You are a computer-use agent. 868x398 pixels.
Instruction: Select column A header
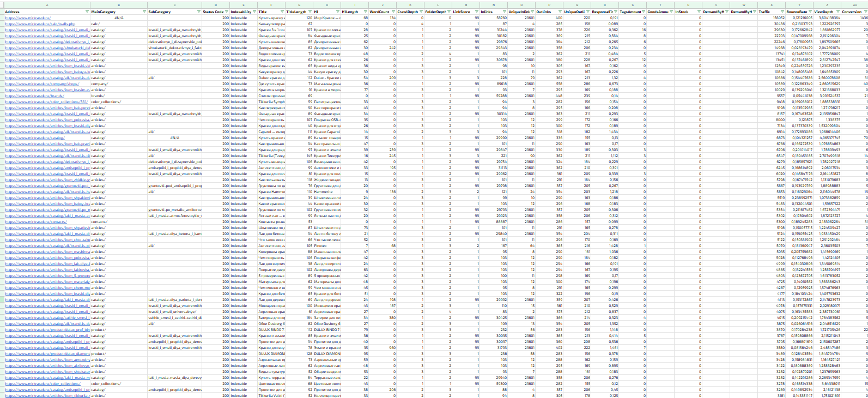[47, 5]
